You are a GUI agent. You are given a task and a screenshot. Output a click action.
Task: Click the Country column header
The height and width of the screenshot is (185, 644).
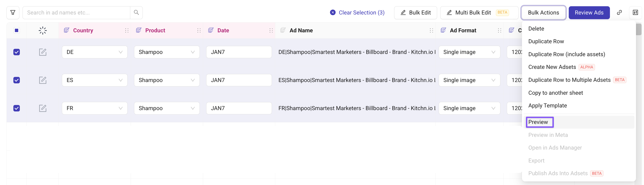click(95, 30)
